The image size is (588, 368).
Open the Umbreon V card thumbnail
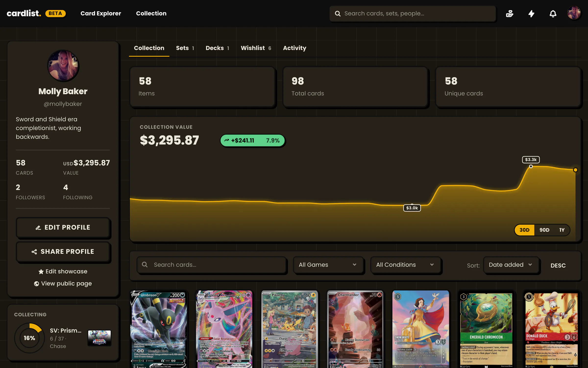point(159,329)
